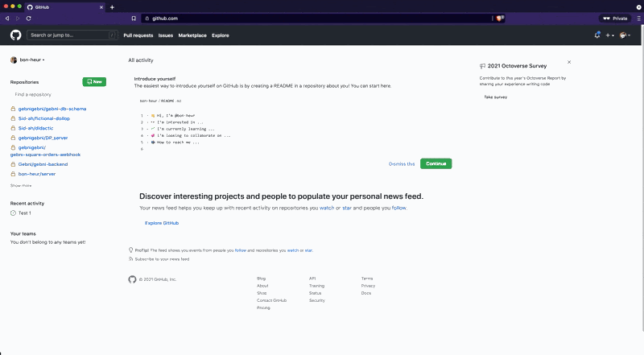Image resolution: width=644 pixels, height=355 pixels.
Task: Click the green Continue button
Action: [x=436, y=163]
